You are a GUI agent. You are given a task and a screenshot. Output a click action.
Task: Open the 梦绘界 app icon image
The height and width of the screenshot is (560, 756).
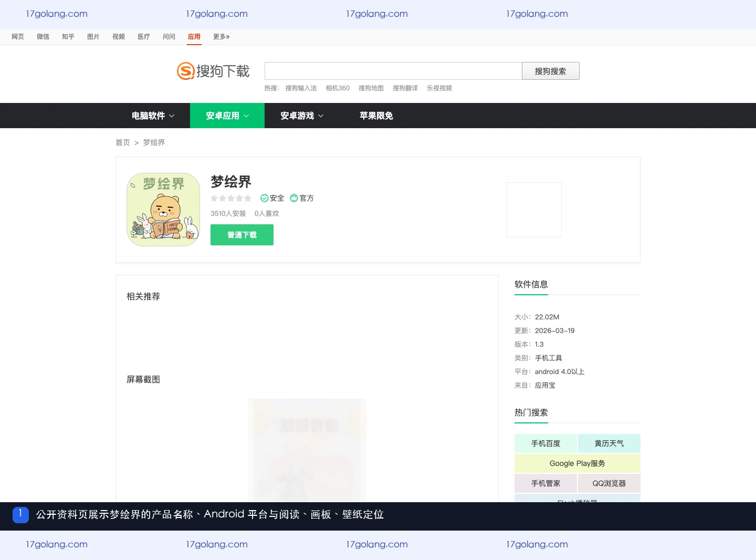pos(163,210)
